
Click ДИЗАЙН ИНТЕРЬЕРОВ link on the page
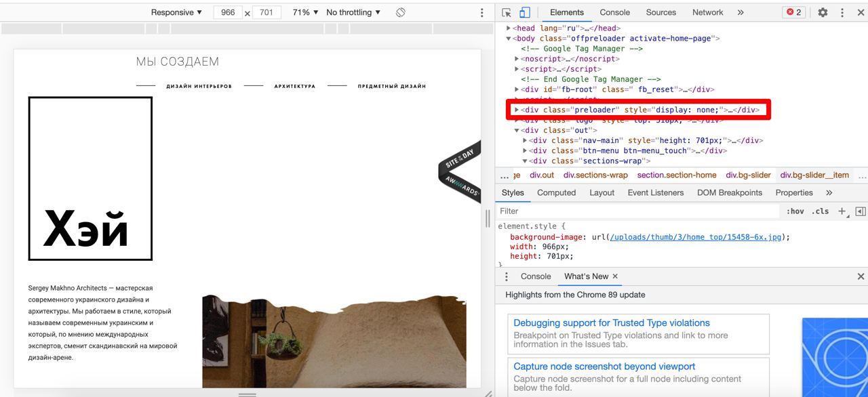pyautogui.click(x=199, y=87)
